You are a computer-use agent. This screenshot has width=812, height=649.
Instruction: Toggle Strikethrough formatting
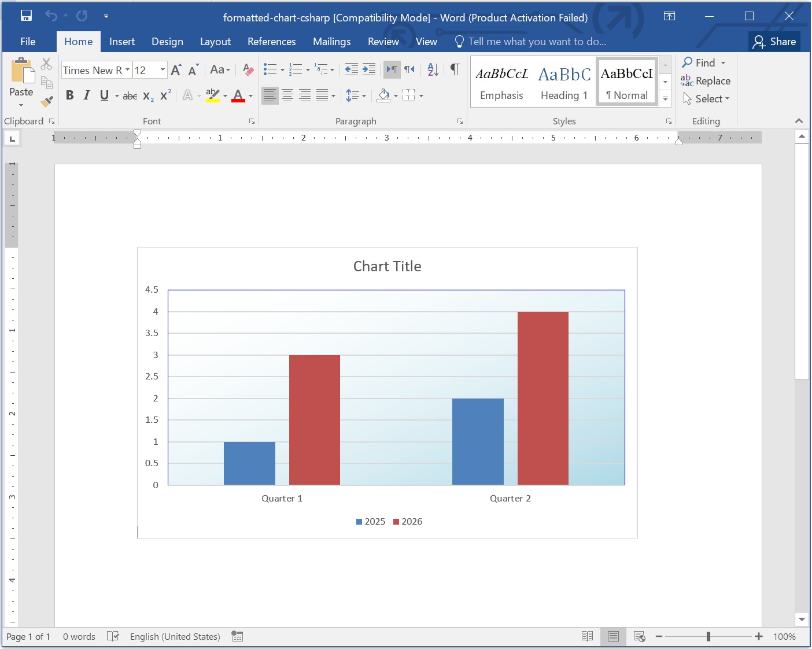click(x=130, y=95)
